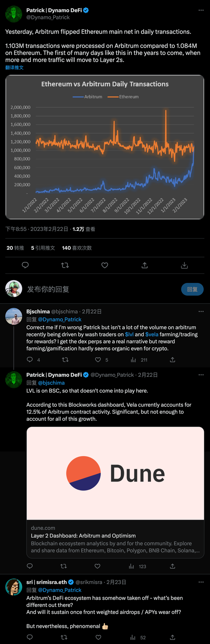Like the main Arbitrum flipped Ethereum tweet
The height and width of the screenshot is (644, 210).
click(x=105, y=265)
